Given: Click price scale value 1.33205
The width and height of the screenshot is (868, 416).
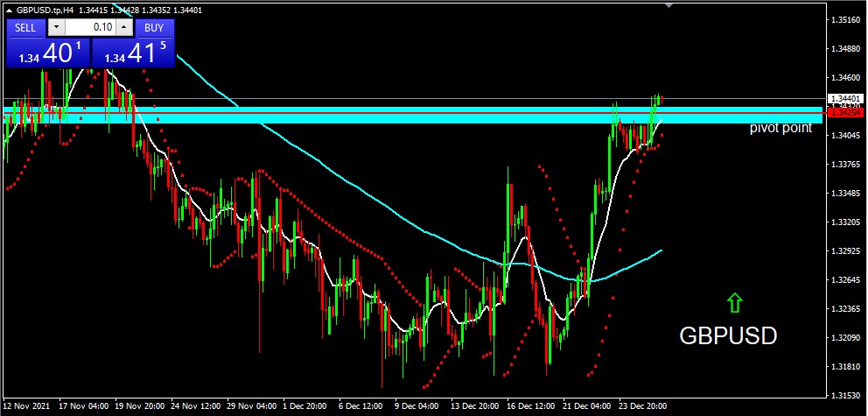Looking at the screenshot, I should pos(846,222).
